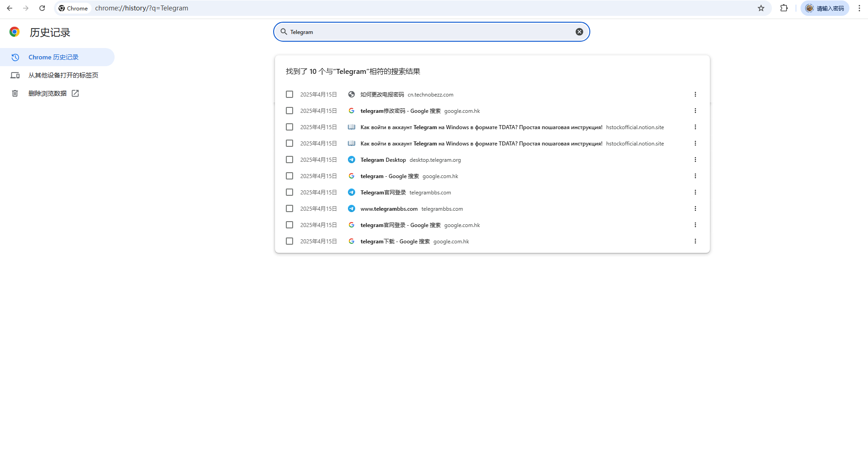This screenshot has width=868, height=450.
Task: Click globe favicon of 如何更改电报密码 entry
Action: pyautogui.click(x=351, y=94)
